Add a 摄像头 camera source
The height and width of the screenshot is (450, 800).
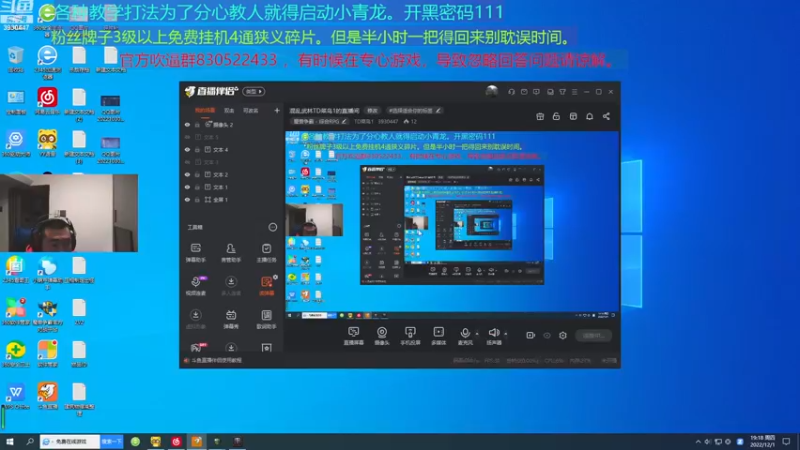[x=382, y=336]
